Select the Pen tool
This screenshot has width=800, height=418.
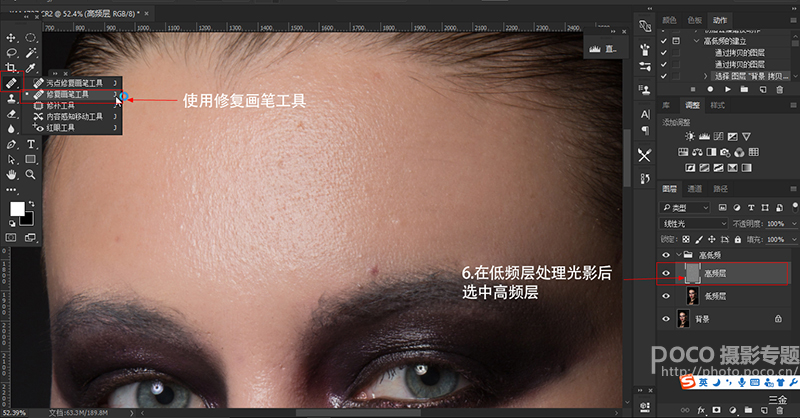click(11, 144)
